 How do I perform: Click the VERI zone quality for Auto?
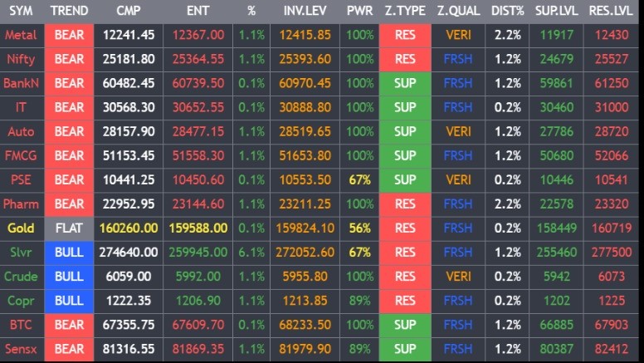[x=458, y=131]
